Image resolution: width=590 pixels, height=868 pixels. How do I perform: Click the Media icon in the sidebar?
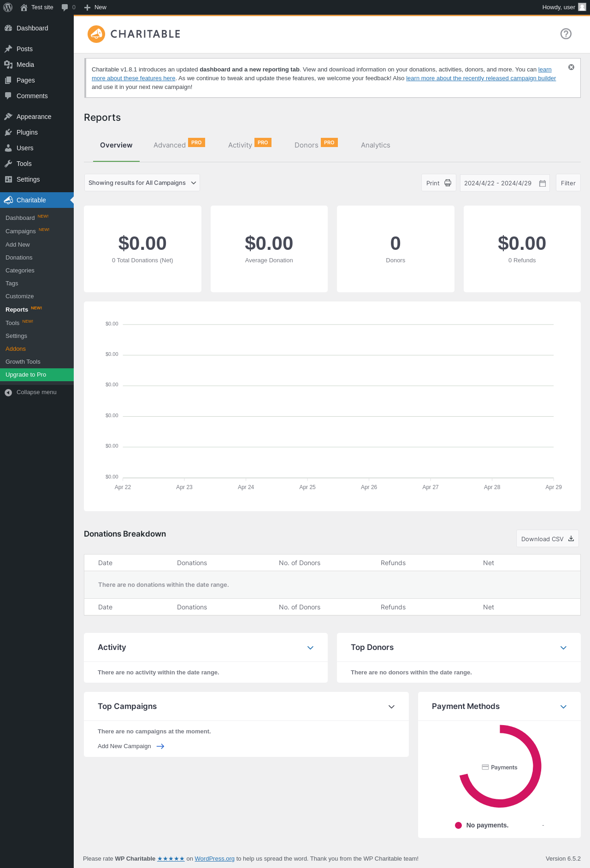click(x=8, y=65)
